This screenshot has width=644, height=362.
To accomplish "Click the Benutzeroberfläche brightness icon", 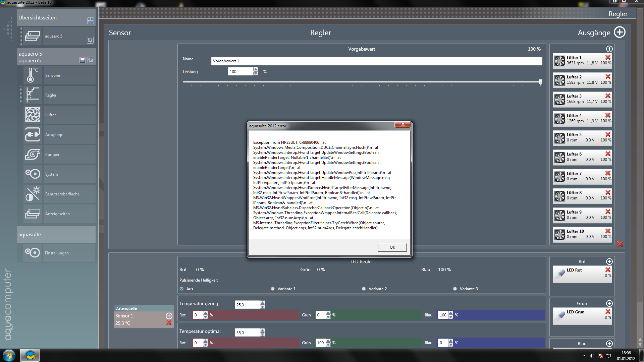I will coord(32,194).
